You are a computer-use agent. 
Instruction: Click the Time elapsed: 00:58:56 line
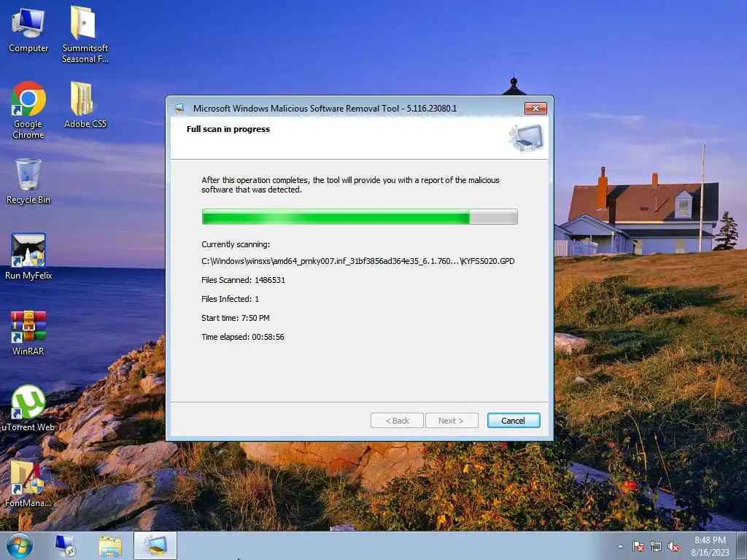click(242, 337)
